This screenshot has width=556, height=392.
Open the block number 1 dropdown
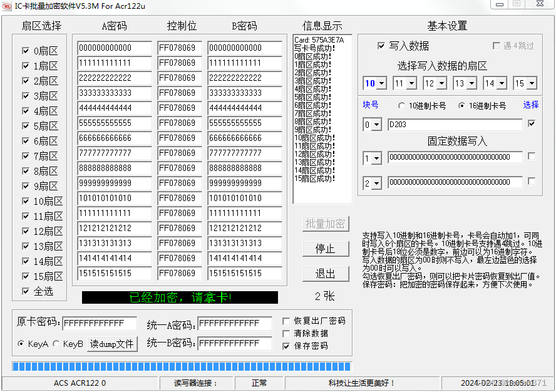pos(376,158)
